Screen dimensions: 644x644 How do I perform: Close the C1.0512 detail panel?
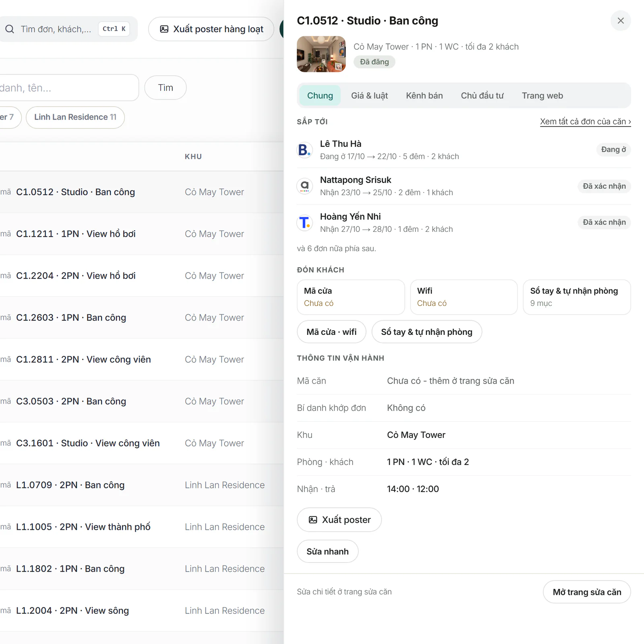(621, 21)
